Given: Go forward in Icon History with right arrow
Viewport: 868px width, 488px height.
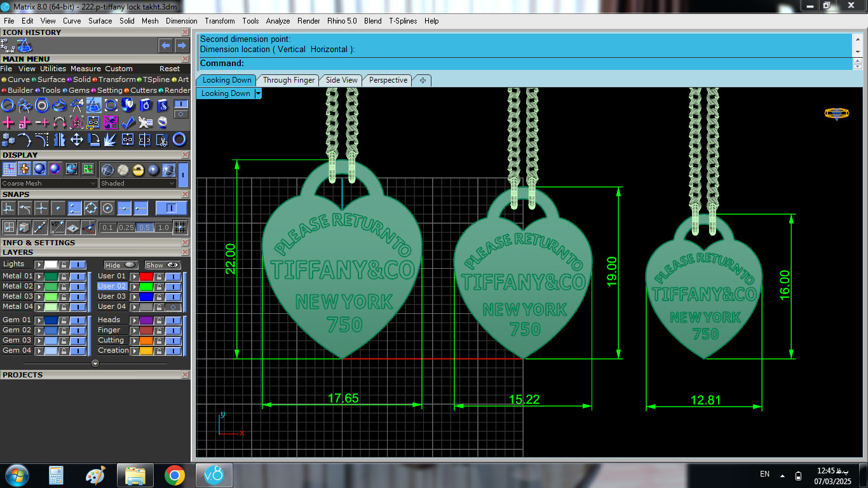Looking at the screenshot, I should (182, 46).
